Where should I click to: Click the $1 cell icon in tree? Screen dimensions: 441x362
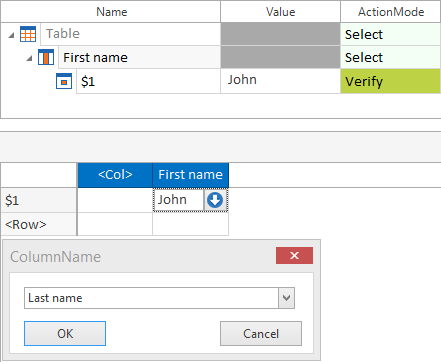pyautogui.click(x=64, y=81)
